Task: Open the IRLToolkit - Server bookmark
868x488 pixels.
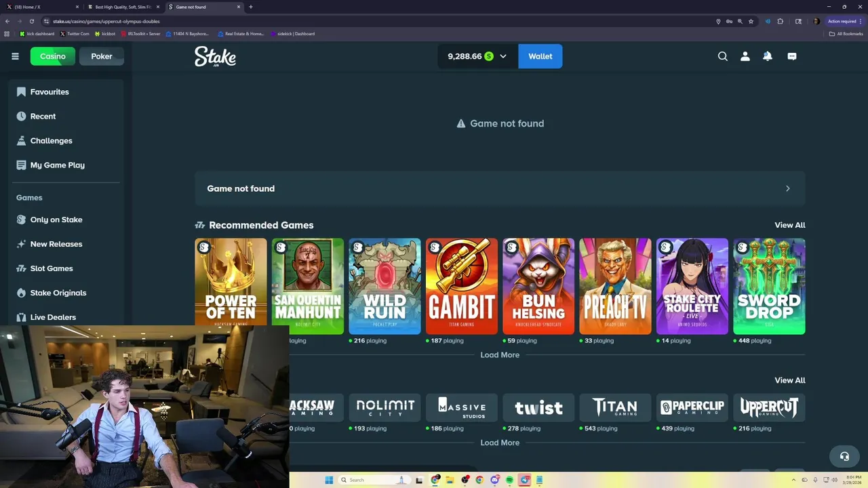Action: (140, 34)
